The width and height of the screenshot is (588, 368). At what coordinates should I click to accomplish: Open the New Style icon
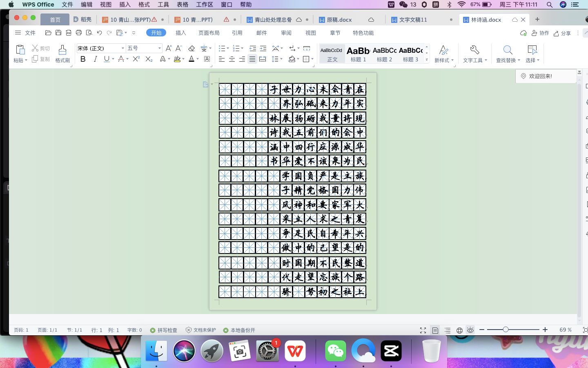[443, 50]
